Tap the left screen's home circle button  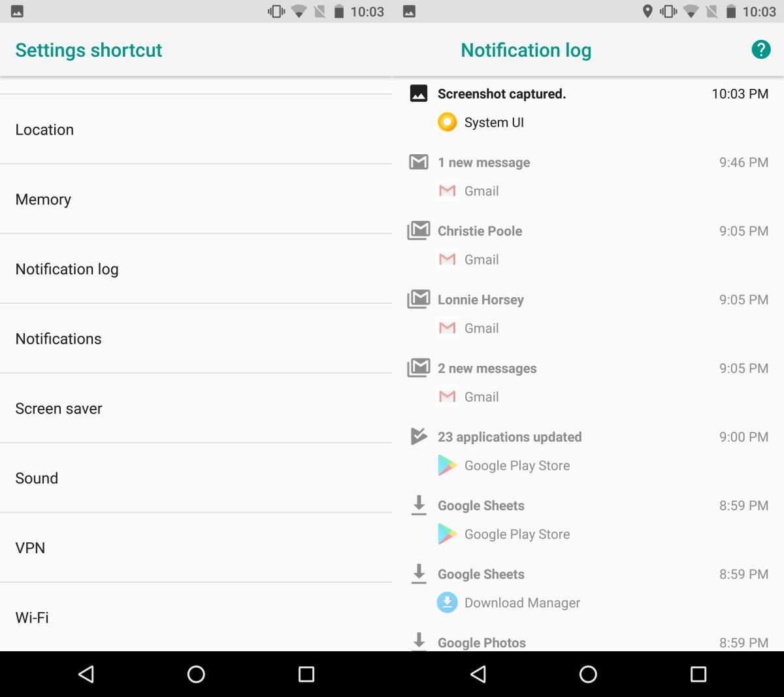[196, 674]
